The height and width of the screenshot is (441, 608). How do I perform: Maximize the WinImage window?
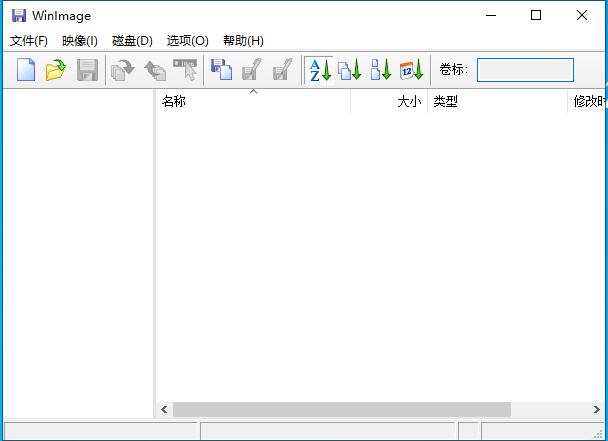(x=536, y=16)
